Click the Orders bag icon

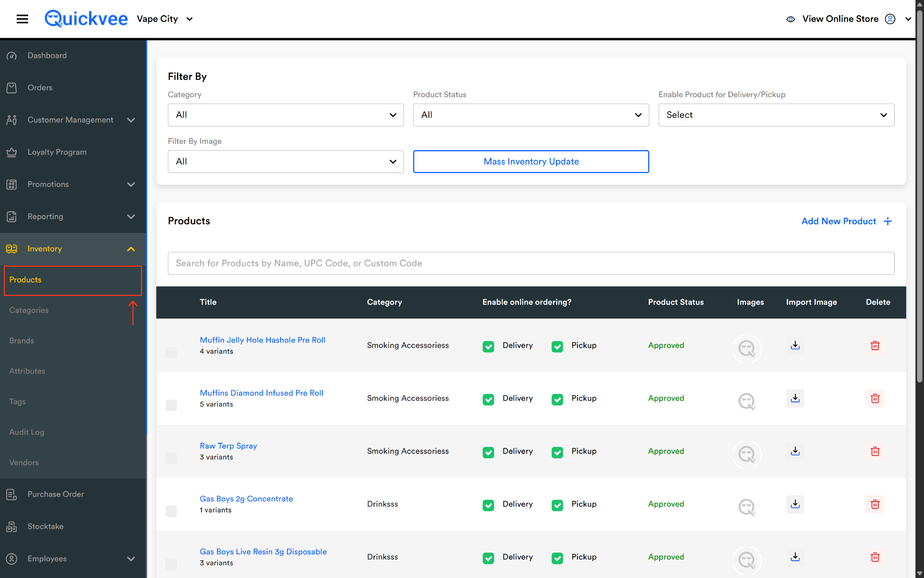pos(12,88)
